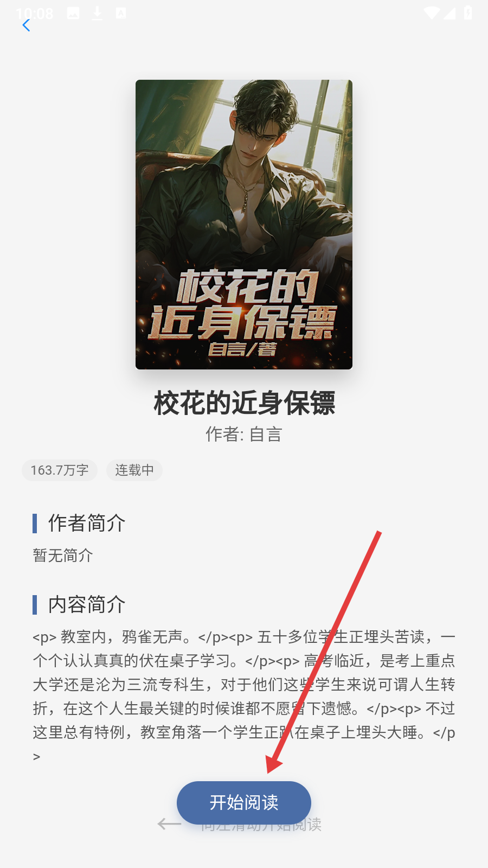Select the 连载中 status tag
The image size is (488, 868).
[x=134, y=470]
